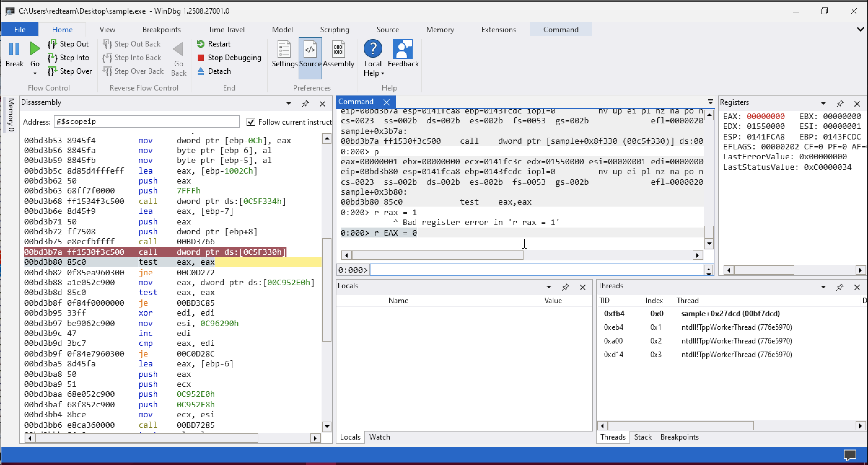Open the Memory 0 side panel
The height and width of the screenshot is (465, 868).
(11, 114)
